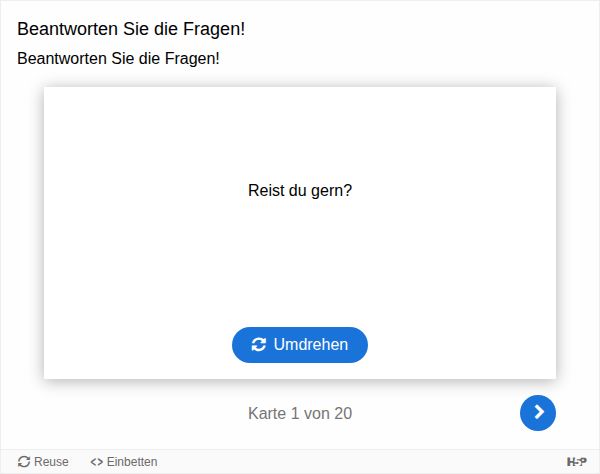Image resolution: width=600 pixels, height=474 pixels.
Task: Click the word "gern?" on the flashcard
Action: (332, 191)
